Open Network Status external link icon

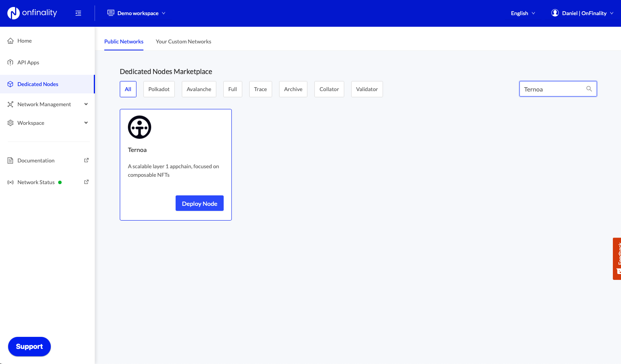(86, 182)
